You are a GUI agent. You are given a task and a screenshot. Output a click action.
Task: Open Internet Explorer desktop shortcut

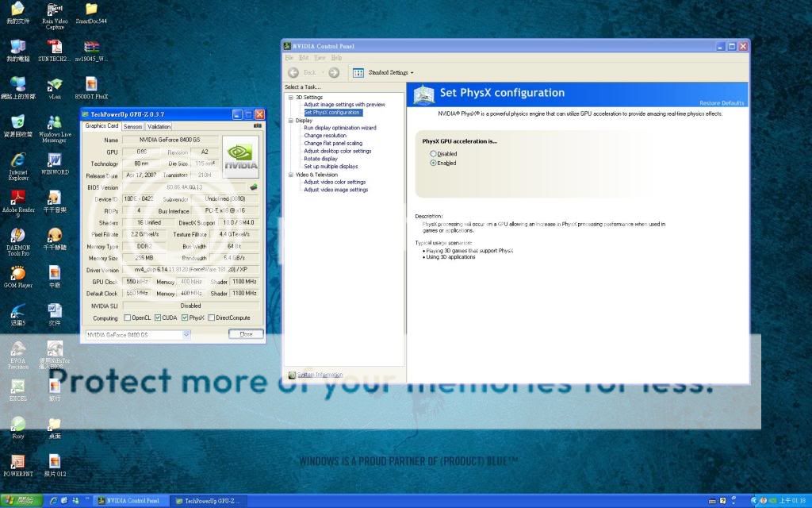(17, 160)
